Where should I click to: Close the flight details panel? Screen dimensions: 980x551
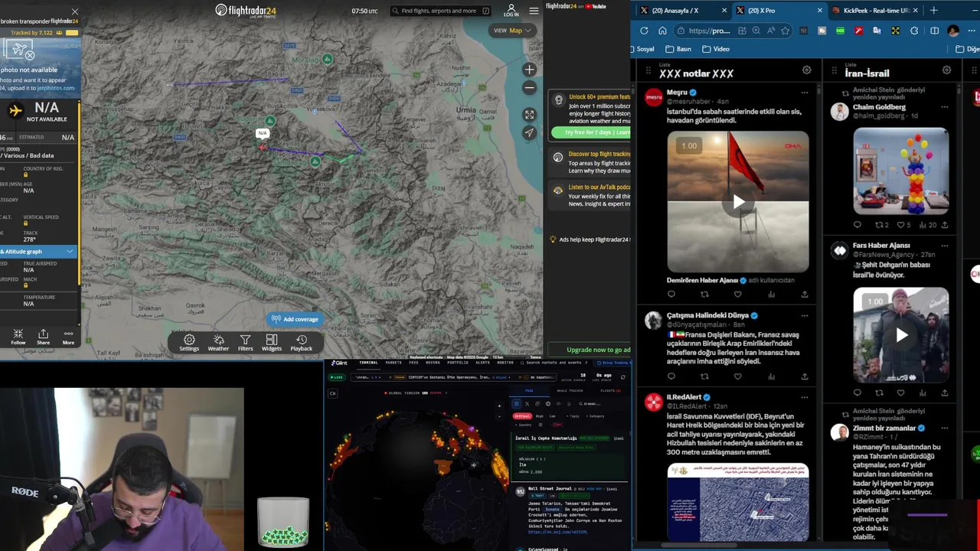point(74,11)
